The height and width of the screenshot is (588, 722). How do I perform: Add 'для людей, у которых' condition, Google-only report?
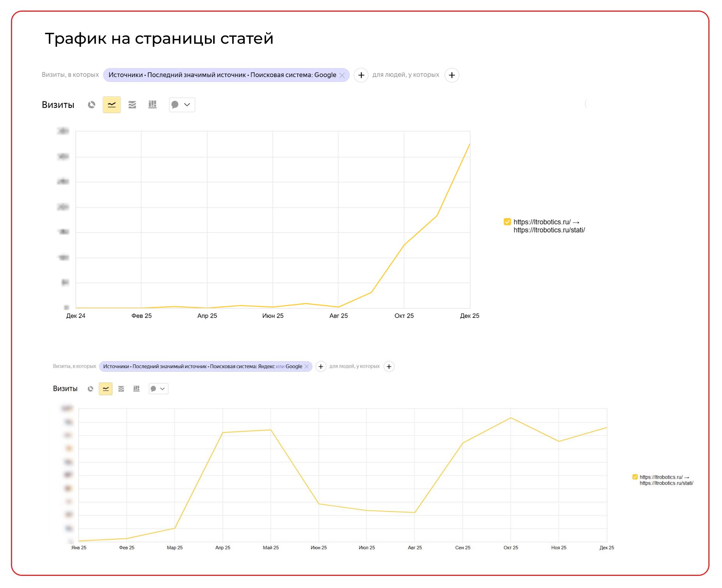(x=452, y=75)
